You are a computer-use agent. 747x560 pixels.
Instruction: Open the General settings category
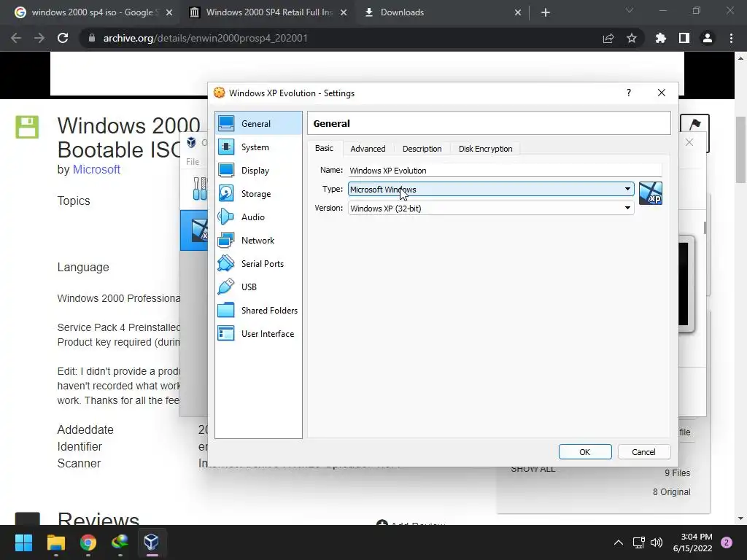pyautogui.click(x=258, y=123)
